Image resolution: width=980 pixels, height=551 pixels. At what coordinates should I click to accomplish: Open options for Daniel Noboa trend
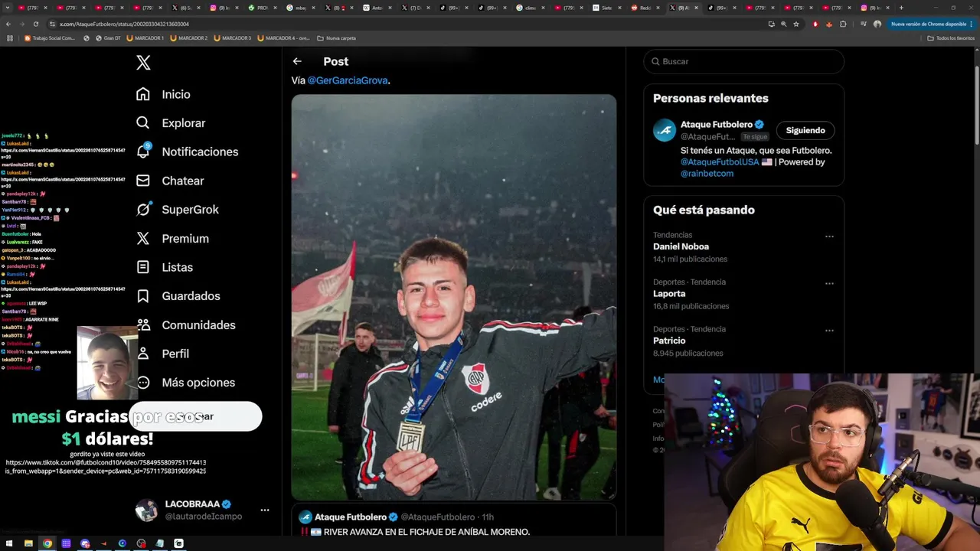coord(829,236)
